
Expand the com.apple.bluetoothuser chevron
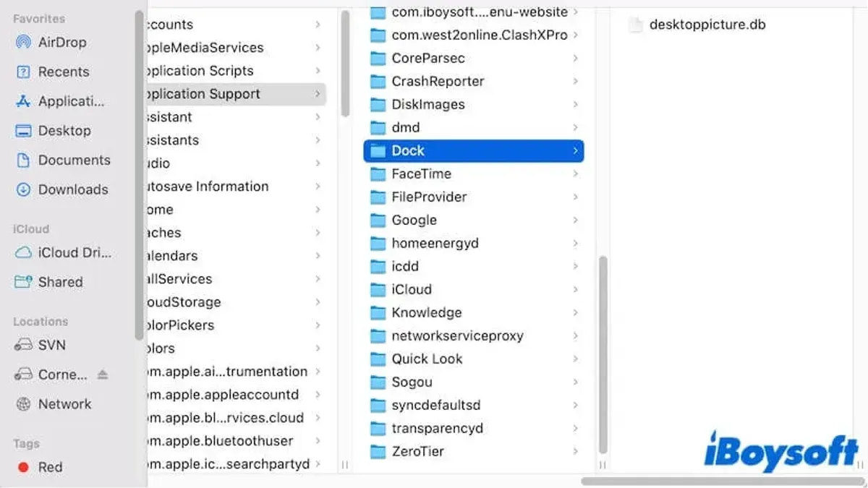(x=318, y=441)
